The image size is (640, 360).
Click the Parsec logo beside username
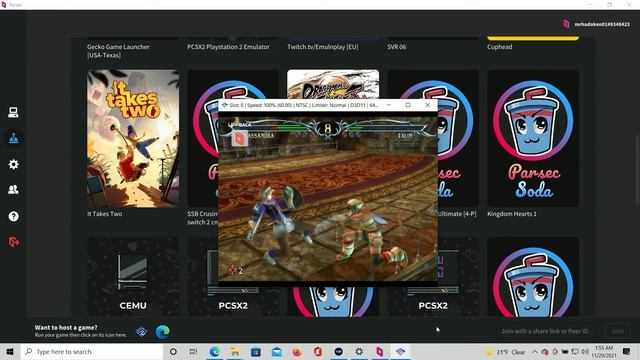tap(566, 24)
